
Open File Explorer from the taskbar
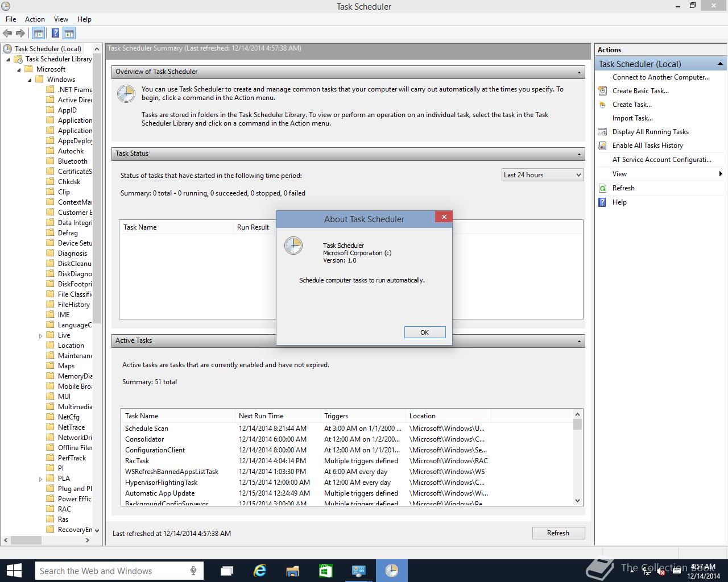pyautogui.click(x=293, y=571)
